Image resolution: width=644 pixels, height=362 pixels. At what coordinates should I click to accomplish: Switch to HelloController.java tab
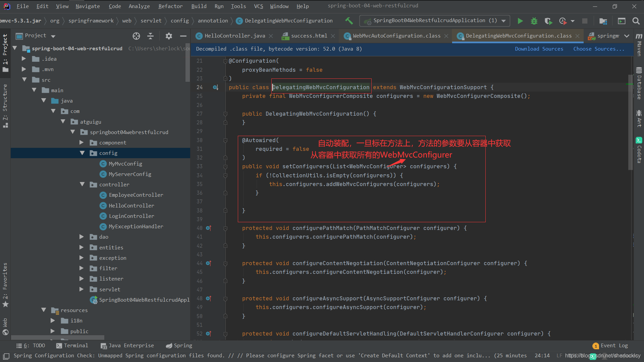coord(234,36)
